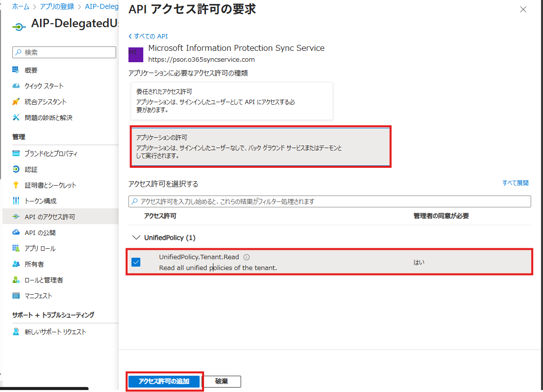Click the 問題の診断と解決 wrench icon
Viewport: 543px width, 392px height.
point(16,118)
